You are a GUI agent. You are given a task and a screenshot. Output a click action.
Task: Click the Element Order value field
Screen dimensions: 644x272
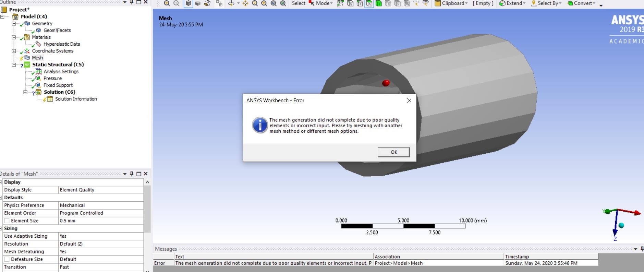101,213
